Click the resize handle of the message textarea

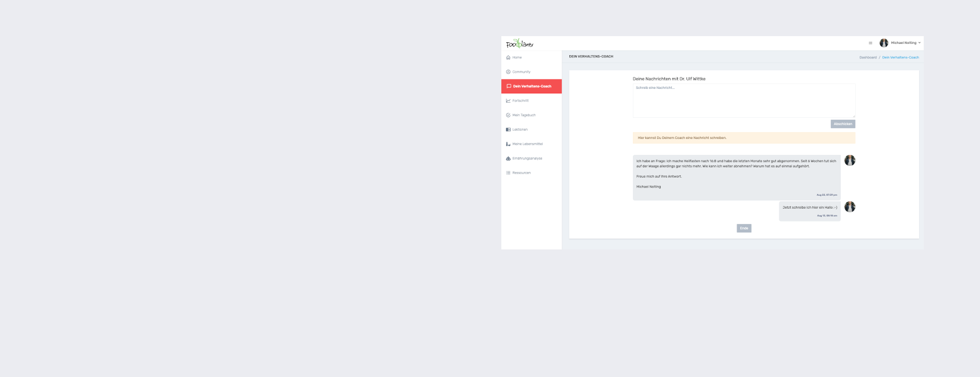854,116
